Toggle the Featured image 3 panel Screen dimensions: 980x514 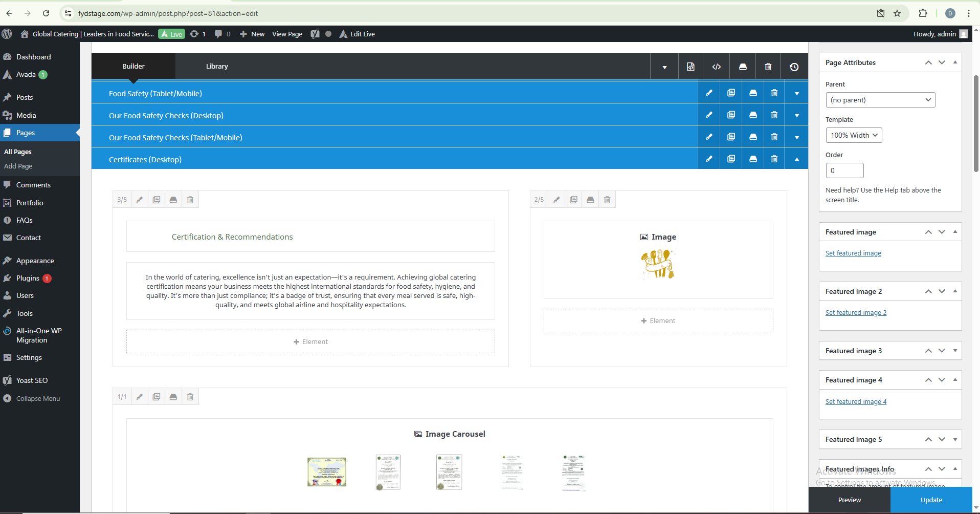point(955,351)
